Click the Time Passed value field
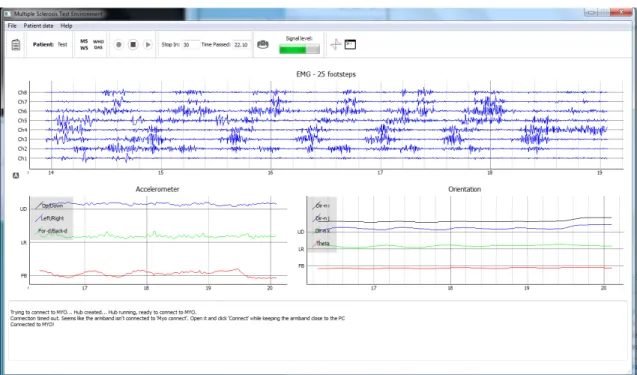The image size is (637, 375). tap(241, 45)
